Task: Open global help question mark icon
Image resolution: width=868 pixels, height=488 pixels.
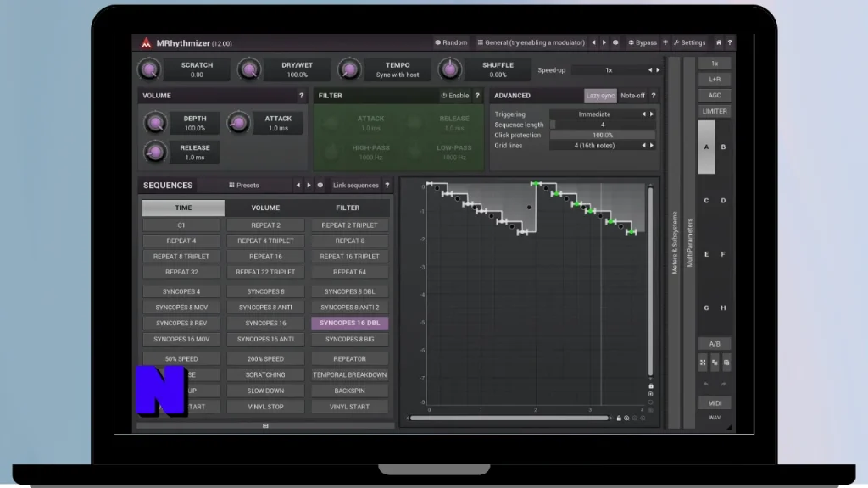Action: [730, 42]
